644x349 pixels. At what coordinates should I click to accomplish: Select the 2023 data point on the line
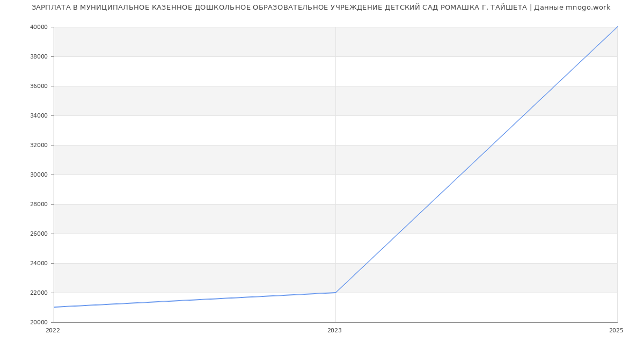(335, 293)
